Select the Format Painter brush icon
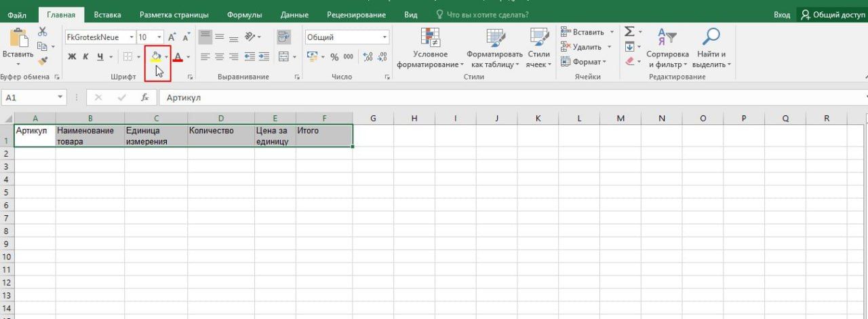 pos(43,60)
